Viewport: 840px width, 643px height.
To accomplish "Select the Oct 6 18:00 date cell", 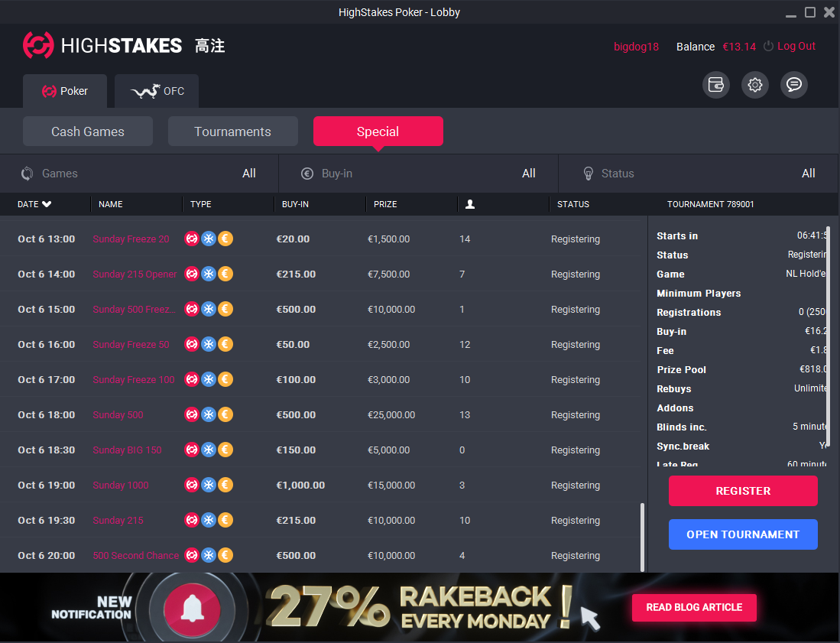I will pos(47,414).
